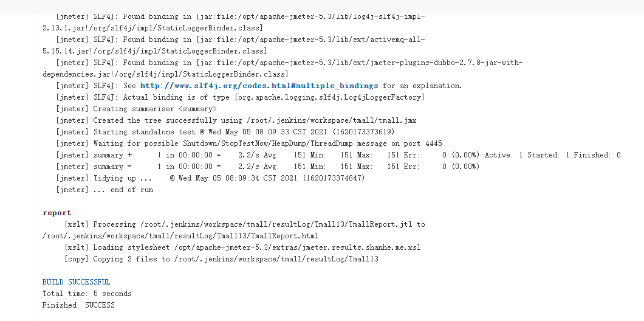Click the Copying 2 files line

pos(221,259)
